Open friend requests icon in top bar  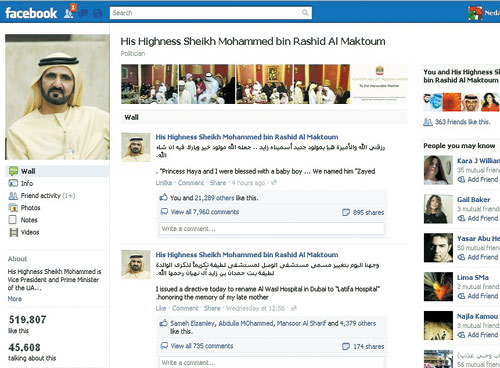click(69, 13)
